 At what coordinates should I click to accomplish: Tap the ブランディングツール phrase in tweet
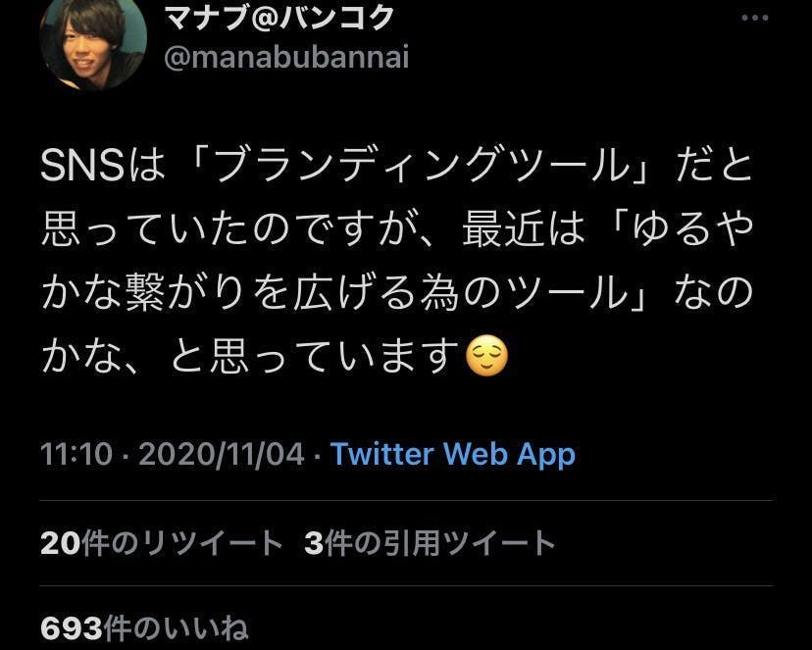coord(423,166)
